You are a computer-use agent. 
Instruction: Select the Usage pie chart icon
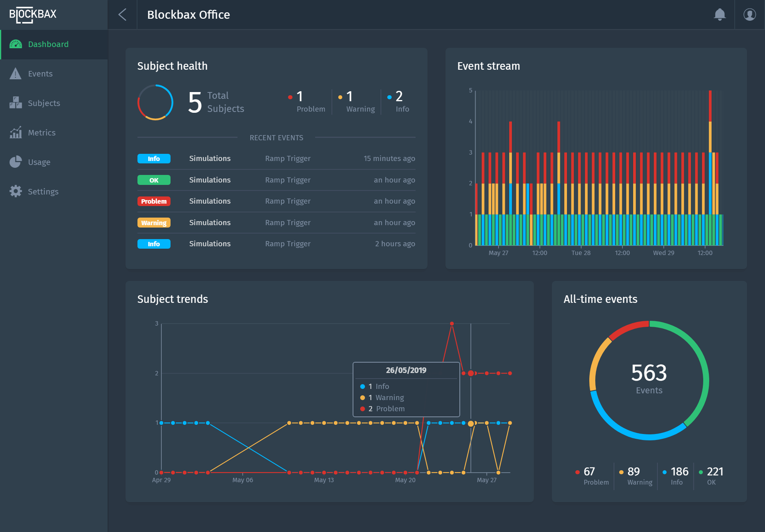pyautogui.click(x=16, y=162)
